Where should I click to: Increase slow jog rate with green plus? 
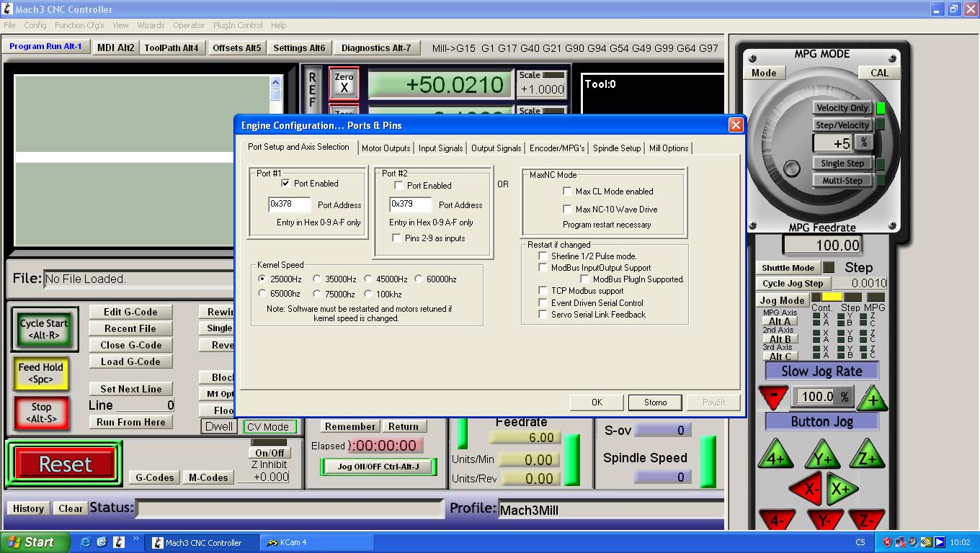(872, 397)
